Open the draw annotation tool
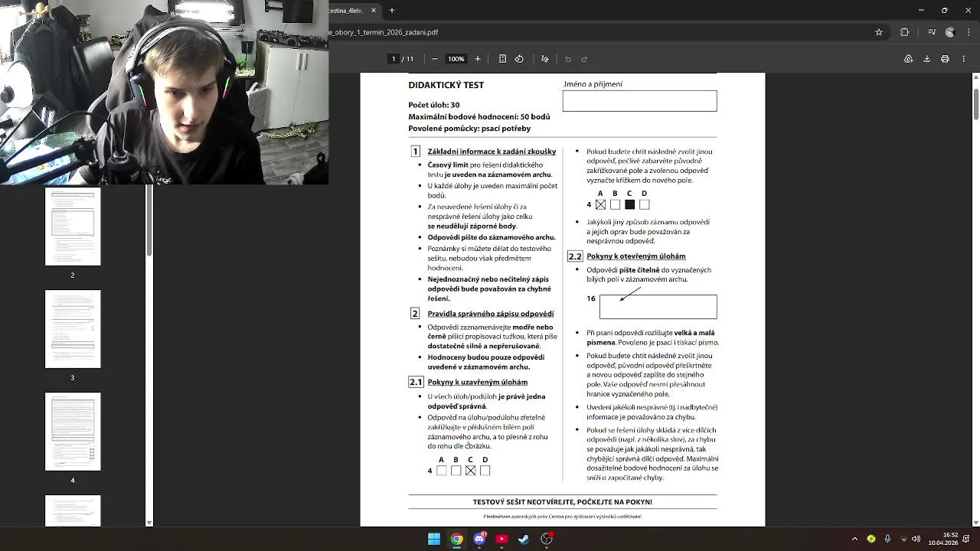 (x=545, y=59)
